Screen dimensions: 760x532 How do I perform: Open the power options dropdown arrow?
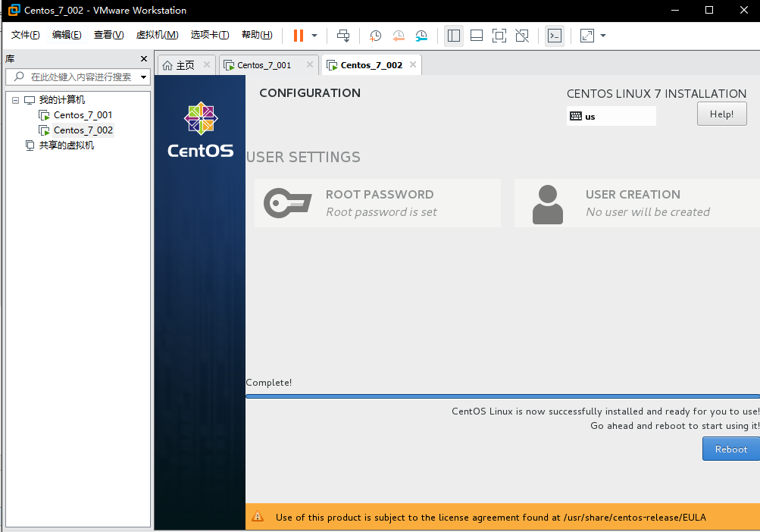pyautogui.click(x=314, y=36)
